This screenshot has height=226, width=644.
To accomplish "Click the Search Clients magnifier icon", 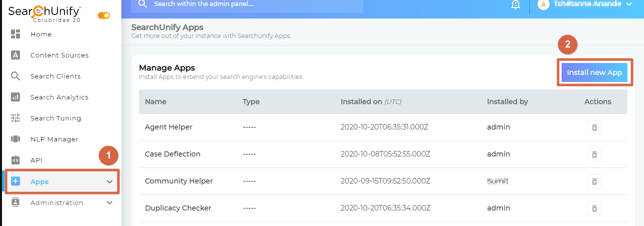I will click(15, 76).
